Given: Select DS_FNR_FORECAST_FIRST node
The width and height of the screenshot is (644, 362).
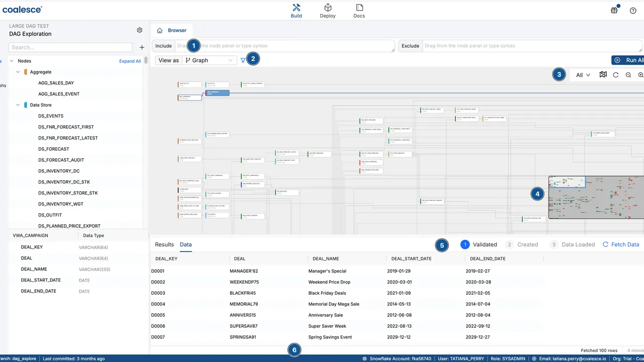Looking at the screenshot, I should (66, 127).
